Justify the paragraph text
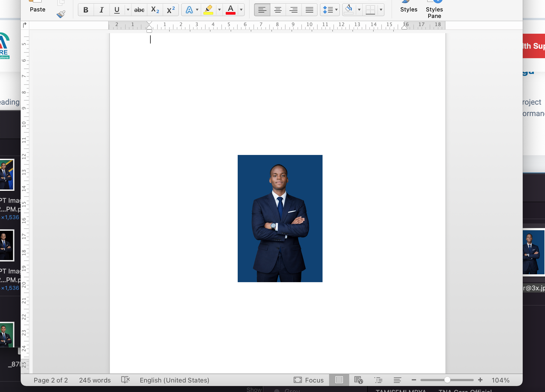The height and width of the screenshot is (392, 545). tap(309, 10)
